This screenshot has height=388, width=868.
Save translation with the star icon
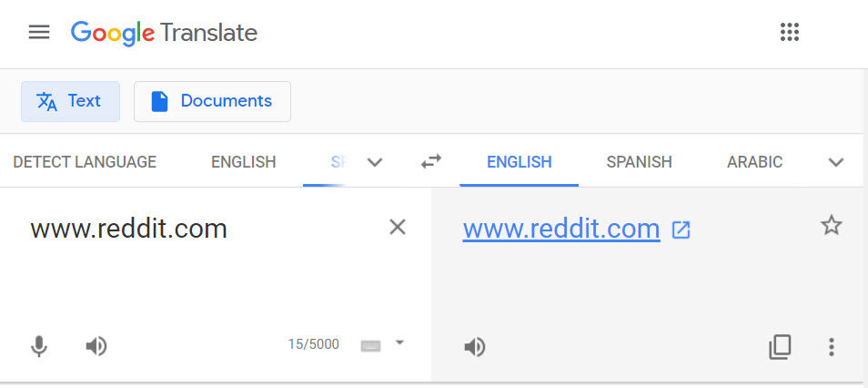831,226
